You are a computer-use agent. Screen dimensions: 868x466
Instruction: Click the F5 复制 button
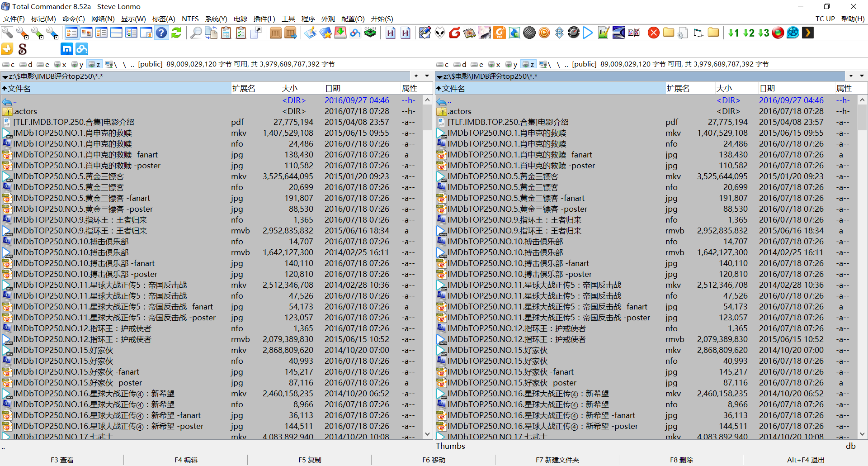(x=310, y=460)
